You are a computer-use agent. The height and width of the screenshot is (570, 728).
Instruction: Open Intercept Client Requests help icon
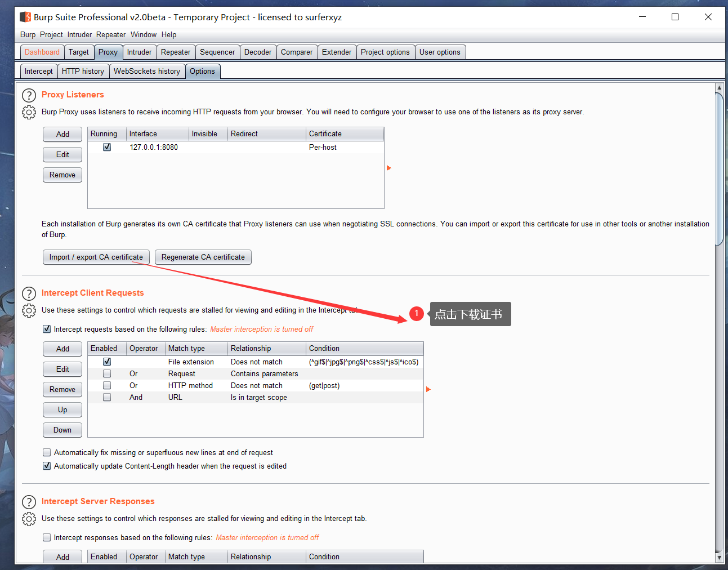29,293
